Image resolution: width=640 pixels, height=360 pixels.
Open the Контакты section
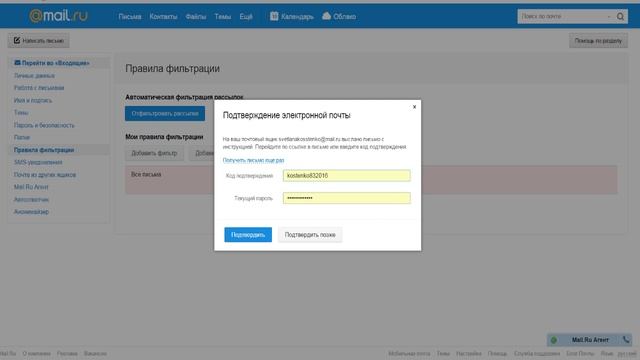(x=163, y=17)
